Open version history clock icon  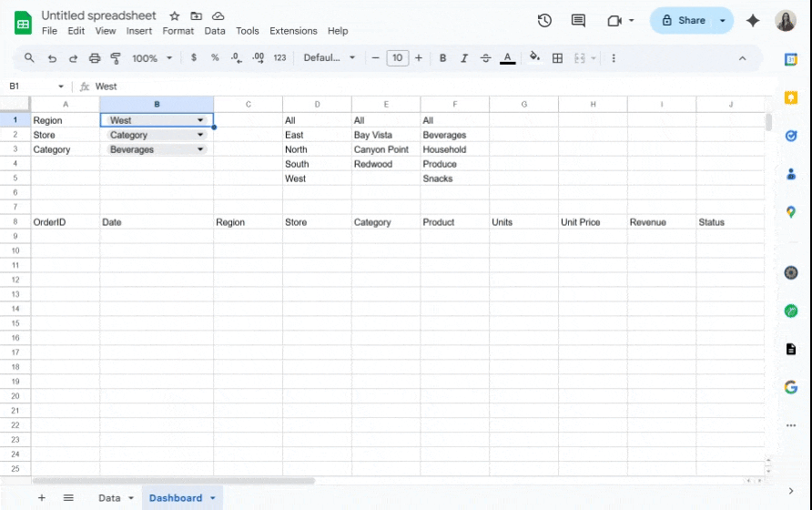(x=544, y=21)
